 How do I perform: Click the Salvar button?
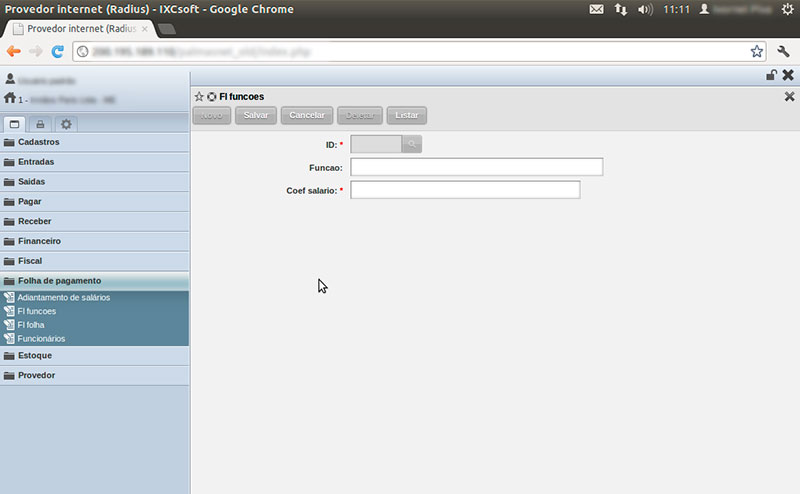click(x=256, y=115)
